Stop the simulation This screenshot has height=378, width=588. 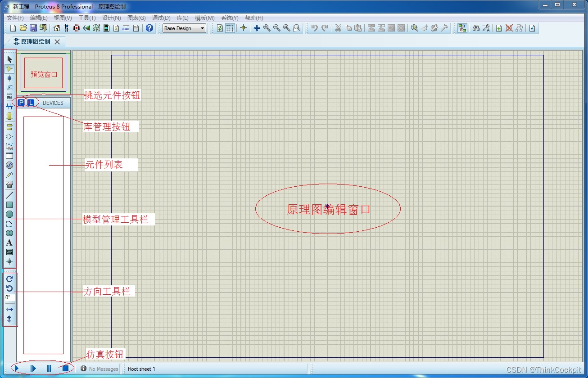tap(65, 369)
